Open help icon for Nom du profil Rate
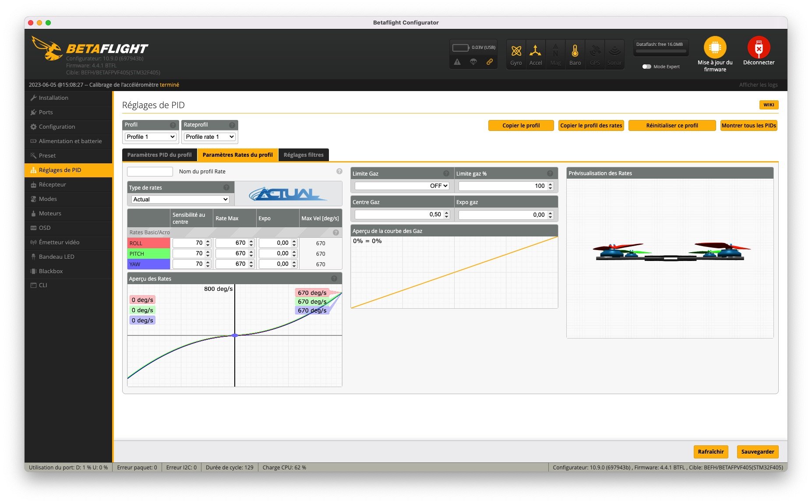 pos(339,171)
